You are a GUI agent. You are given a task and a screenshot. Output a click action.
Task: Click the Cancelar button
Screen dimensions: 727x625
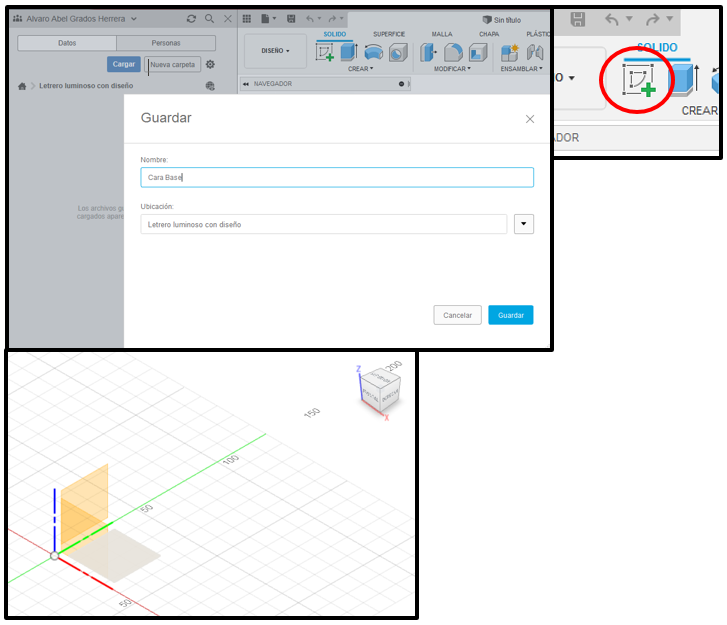458,315
